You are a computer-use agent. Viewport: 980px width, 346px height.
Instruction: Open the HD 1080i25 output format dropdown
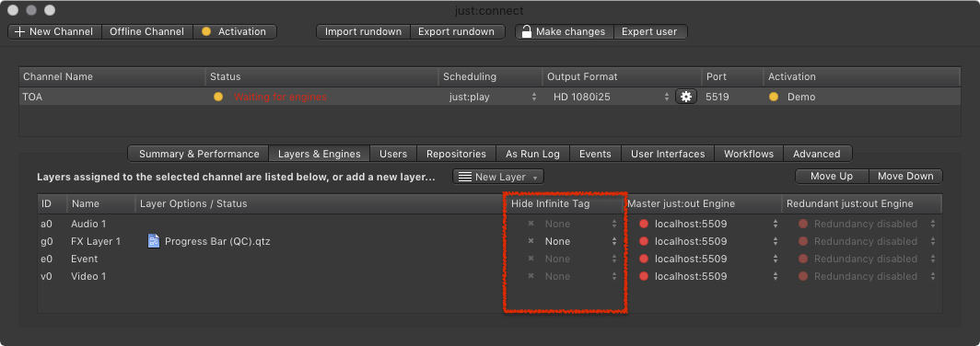point(611,97)
